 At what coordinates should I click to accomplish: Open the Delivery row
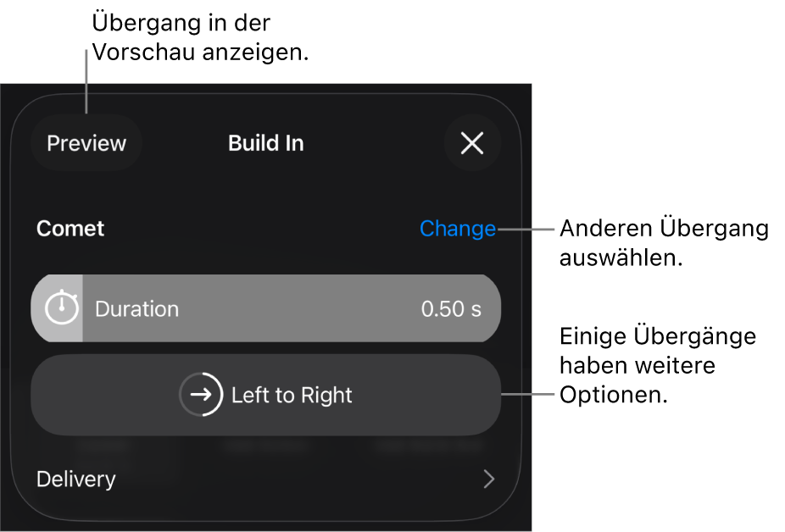[265, 479]
